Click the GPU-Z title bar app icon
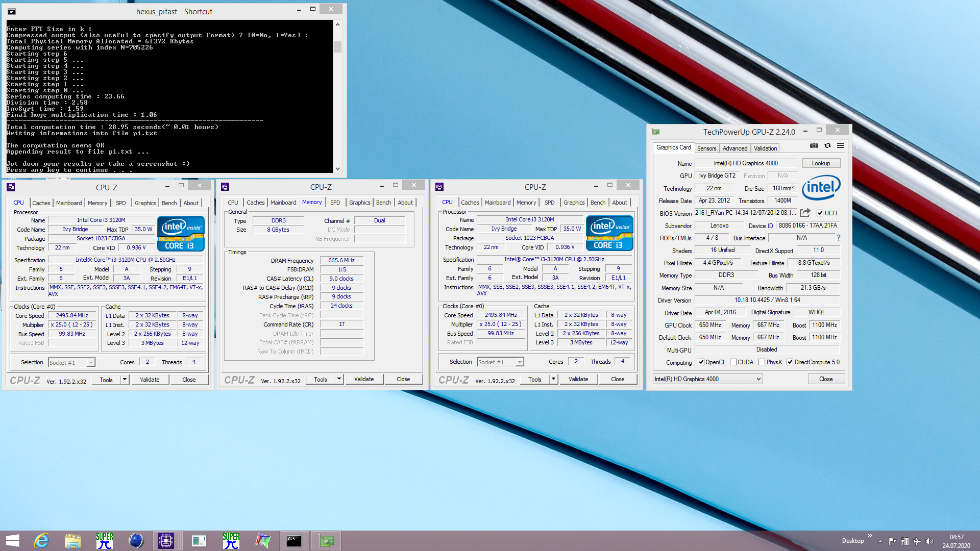 (x=656, y=132)
